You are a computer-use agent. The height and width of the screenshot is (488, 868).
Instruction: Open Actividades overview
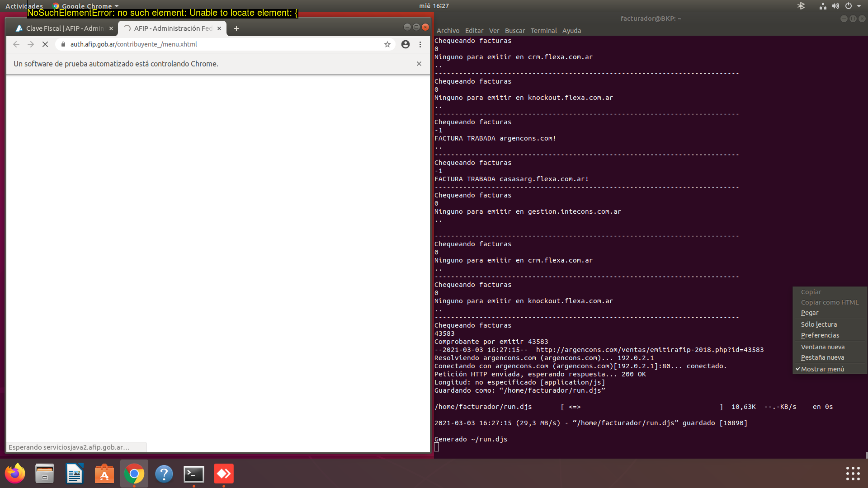pyautogui.click(x=24, y=6)
